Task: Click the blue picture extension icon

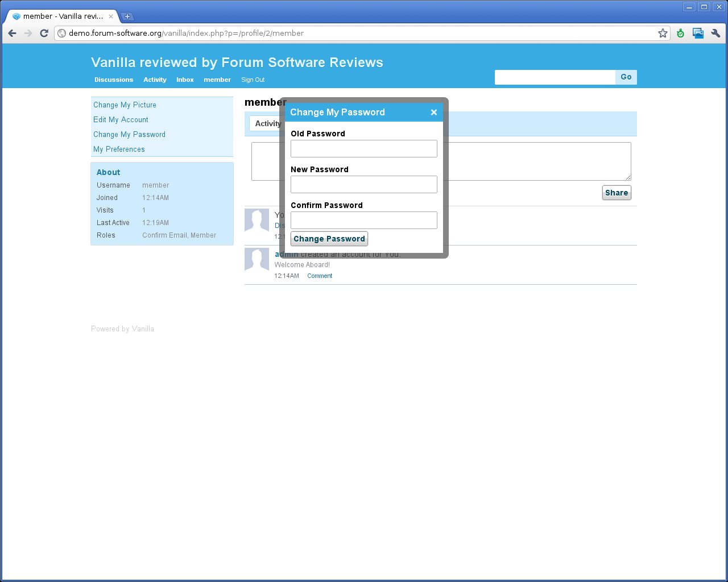Action: tap(698, 33)
